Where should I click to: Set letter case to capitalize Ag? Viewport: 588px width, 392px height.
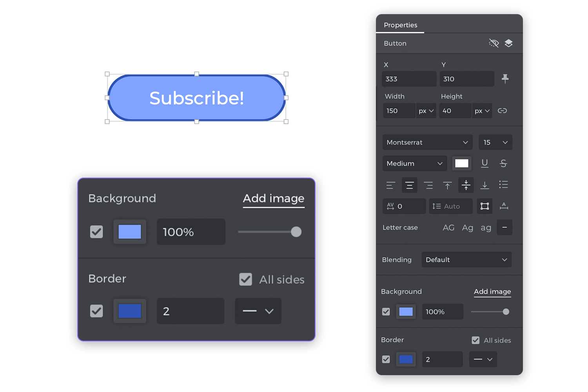(467, 228)
